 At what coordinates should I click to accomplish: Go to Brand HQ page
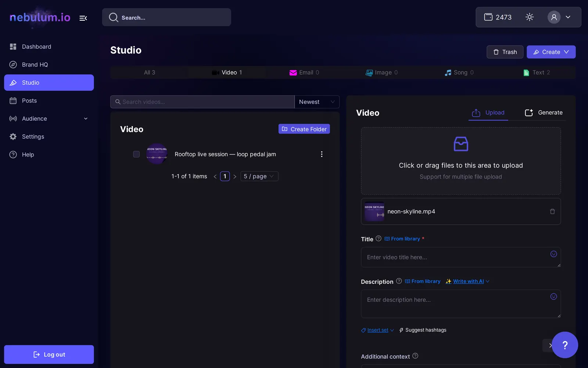pyautogui.click(x=49, y=65)
